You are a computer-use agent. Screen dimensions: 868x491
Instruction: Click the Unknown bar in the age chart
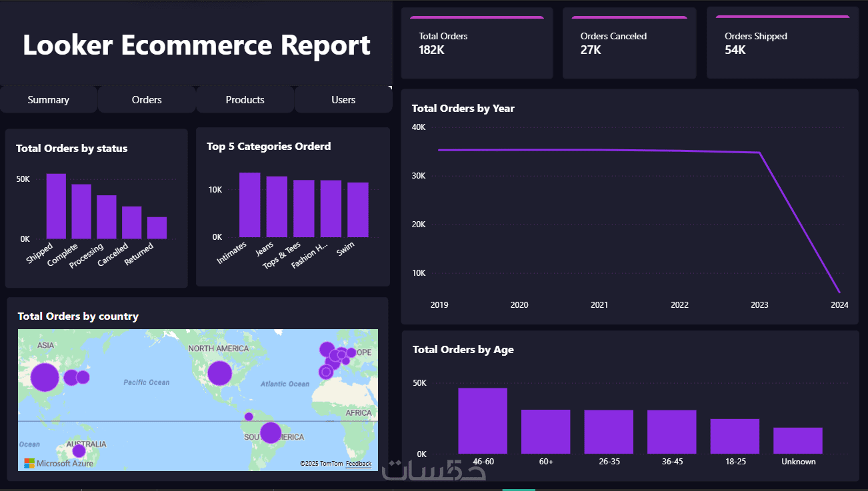point(798,440)
